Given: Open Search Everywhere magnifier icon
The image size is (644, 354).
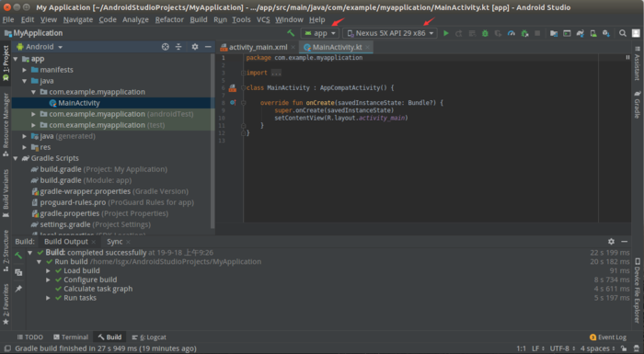Looking at the screenshot, I should 623,33.
